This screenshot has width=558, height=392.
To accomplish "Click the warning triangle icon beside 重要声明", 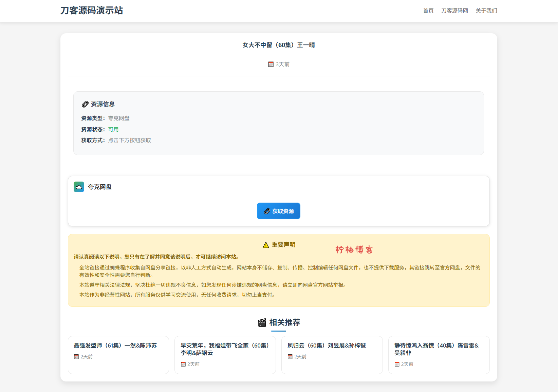I will coord(266,245).
